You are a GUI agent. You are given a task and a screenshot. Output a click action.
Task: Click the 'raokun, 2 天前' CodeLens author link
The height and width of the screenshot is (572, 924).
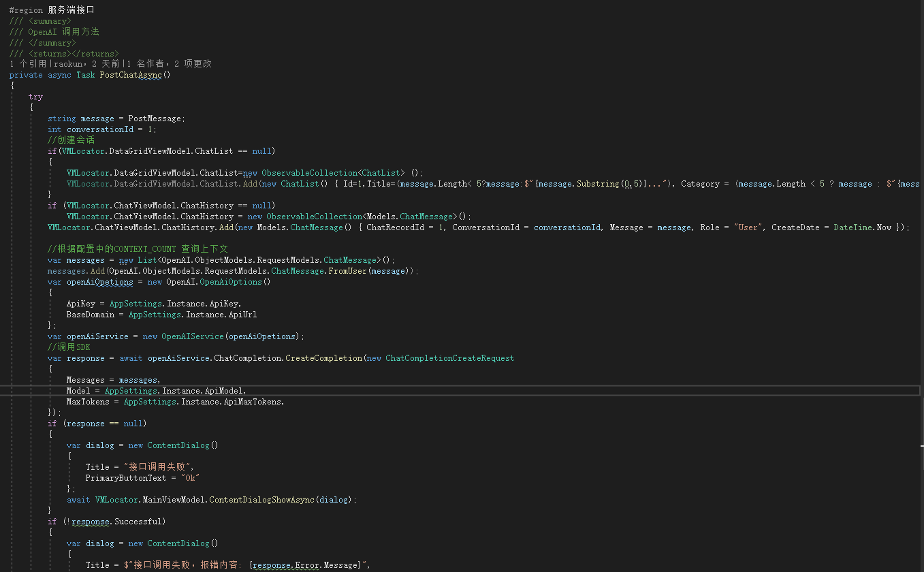click(x=85, y=64)
